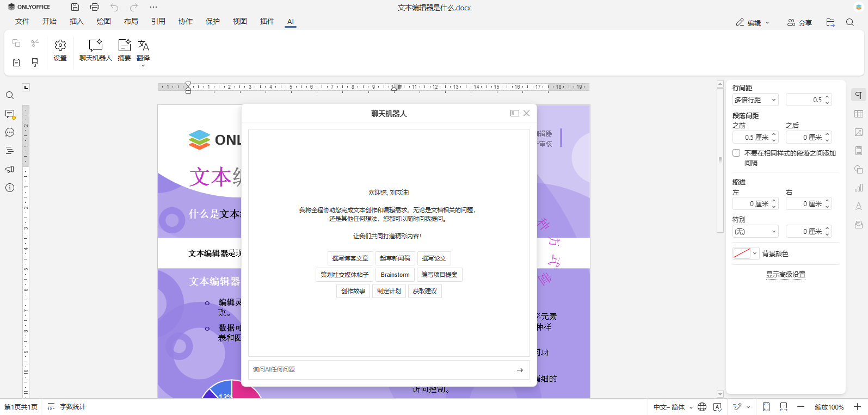Open the more options ellipsis menu
Screen dimensions: 868x415
(153, 7)
